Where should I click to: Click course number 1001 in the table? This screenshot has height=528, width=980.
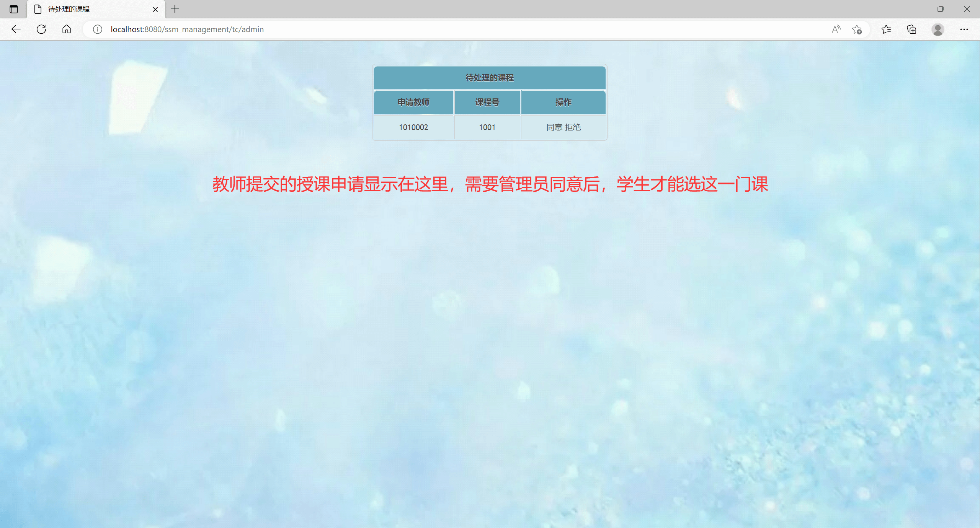(487, 127)
